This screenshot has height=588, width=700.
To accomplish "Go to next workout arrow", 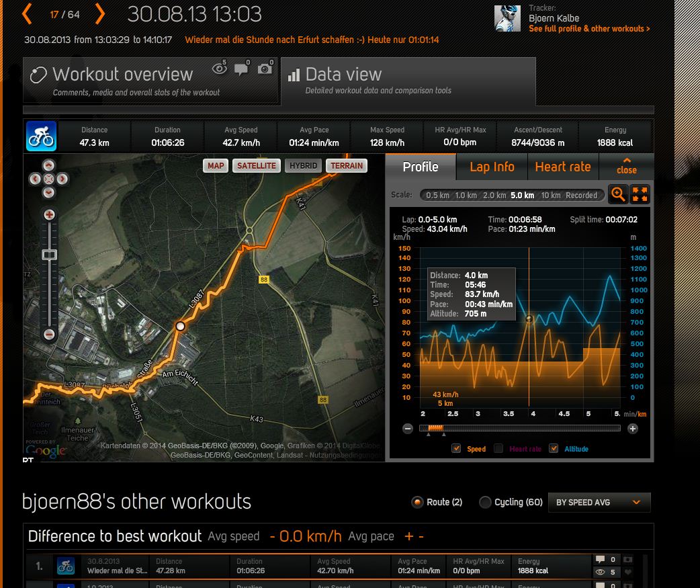I will 99,14.
